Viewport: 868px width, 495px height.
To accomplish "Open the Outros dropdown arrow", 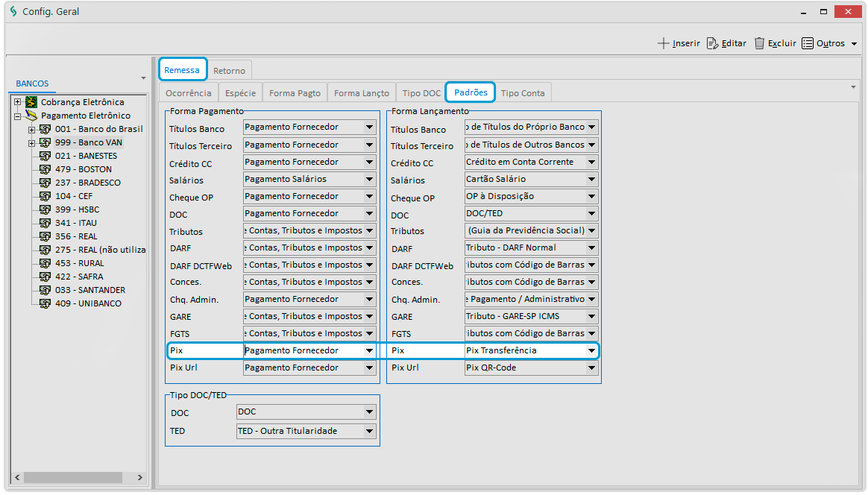I will tap(854, 44).
